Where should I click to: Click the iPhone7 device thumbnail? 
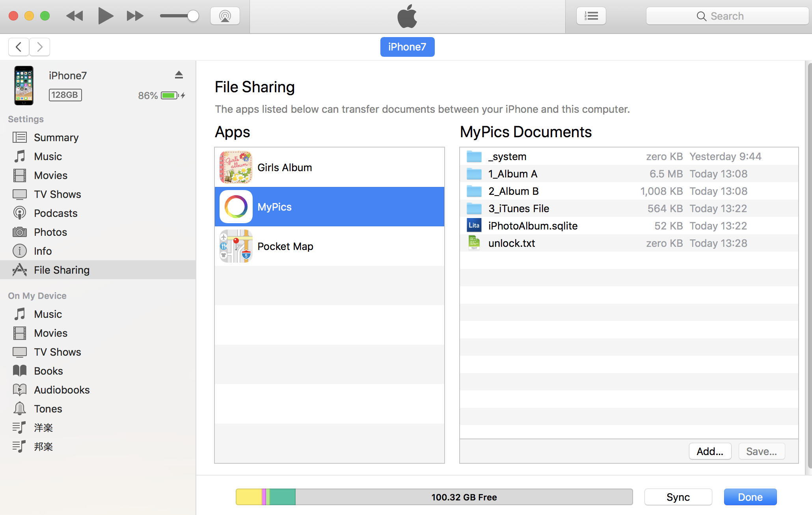pyautogui.click(x=24, y=86)
